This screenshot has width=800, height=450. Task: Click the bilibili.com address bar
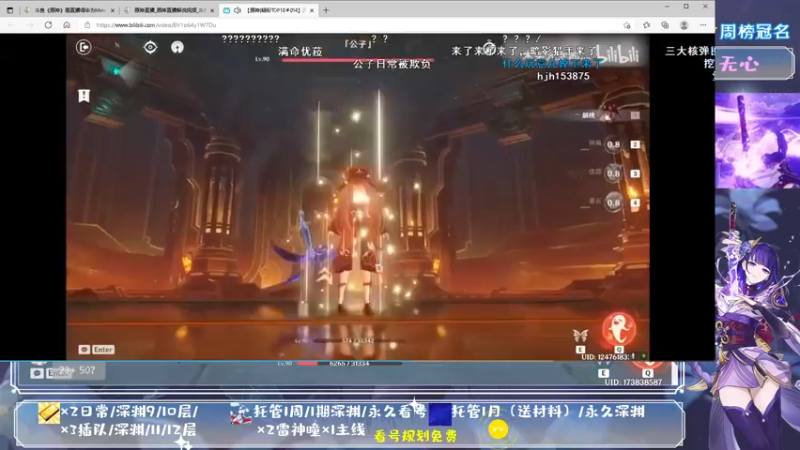(x=352, y=25)
